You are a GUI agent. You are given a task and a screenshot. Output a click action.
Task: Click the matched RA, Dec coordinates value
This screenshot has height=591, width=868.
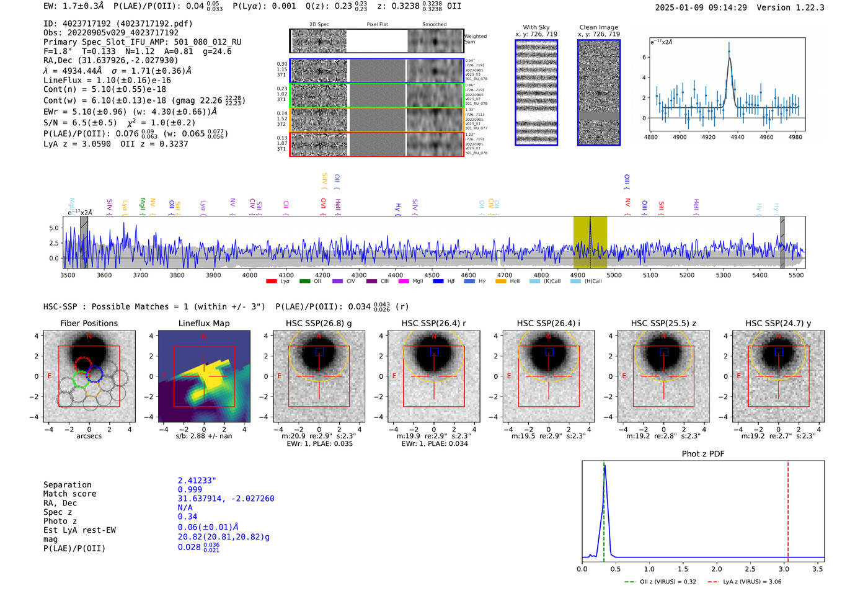click(x=226, y=499)
